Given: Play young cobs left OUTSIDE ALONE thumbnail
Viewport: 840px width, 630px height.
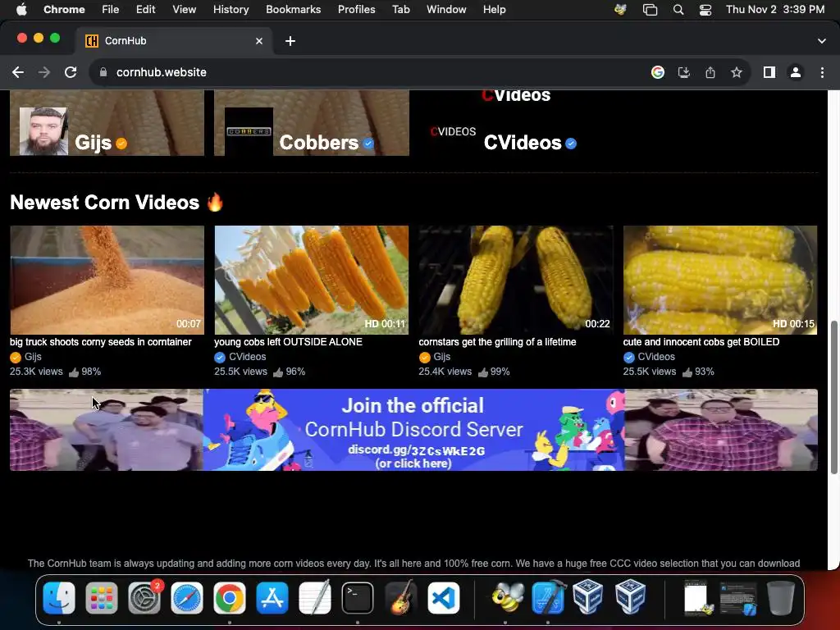Looking at the screenshot, I should [x=311, y=280].
